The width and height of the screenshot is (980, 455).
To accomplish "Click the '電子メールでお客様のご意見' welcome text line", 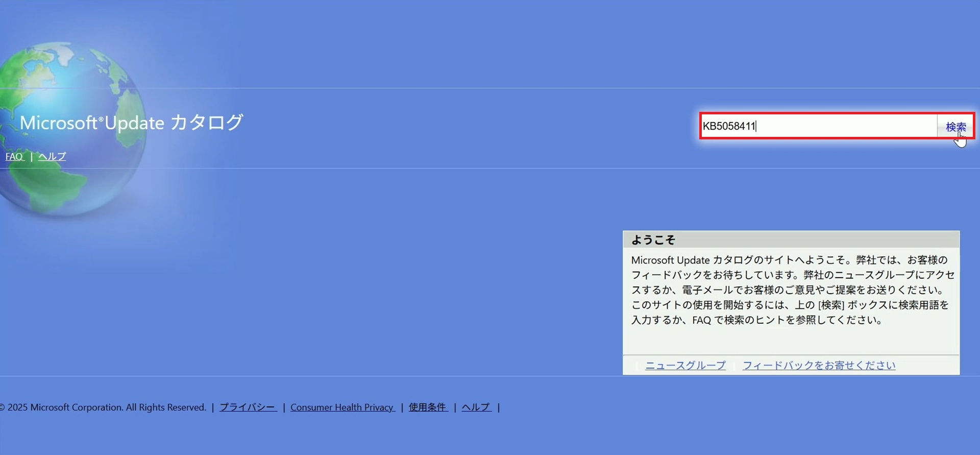I will [x=788, y=290].
